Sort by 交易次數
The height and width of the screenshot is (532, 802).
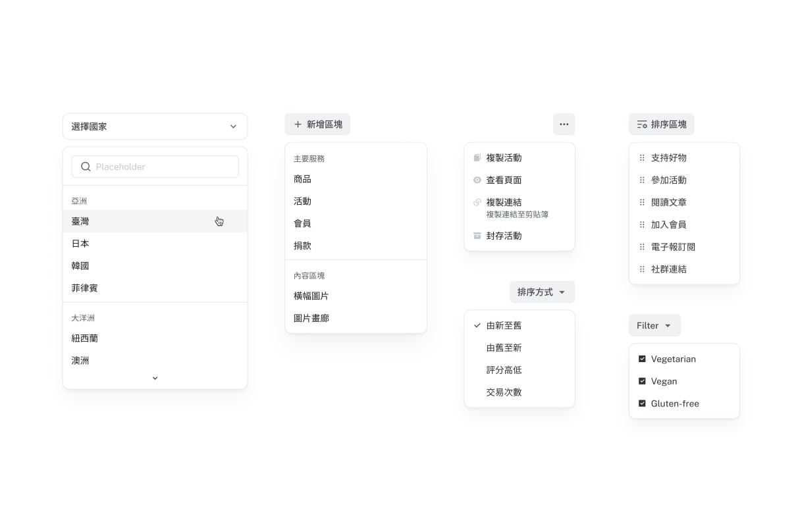tap(520, 392)
